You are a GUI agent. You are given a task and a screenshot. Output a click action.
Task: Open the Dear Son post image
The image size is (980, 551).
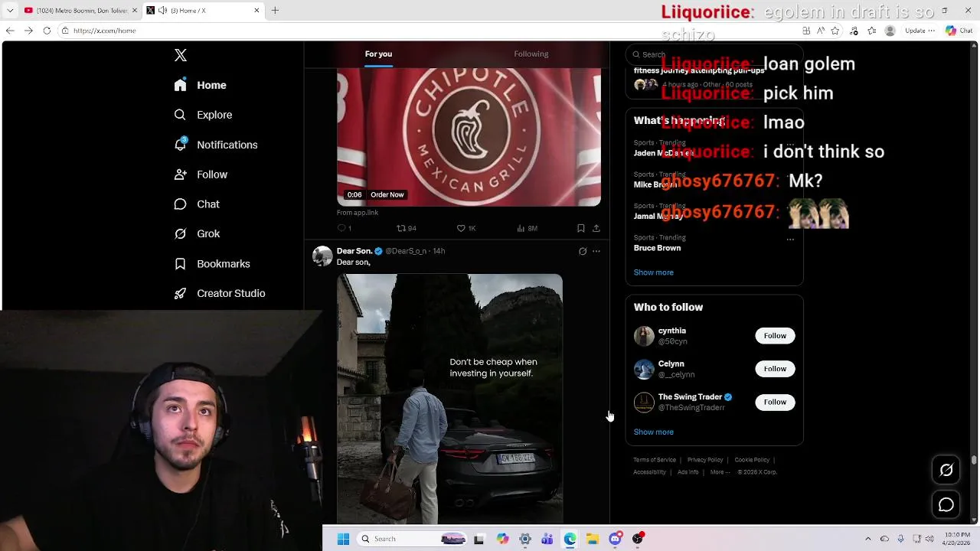click(449, 399)
